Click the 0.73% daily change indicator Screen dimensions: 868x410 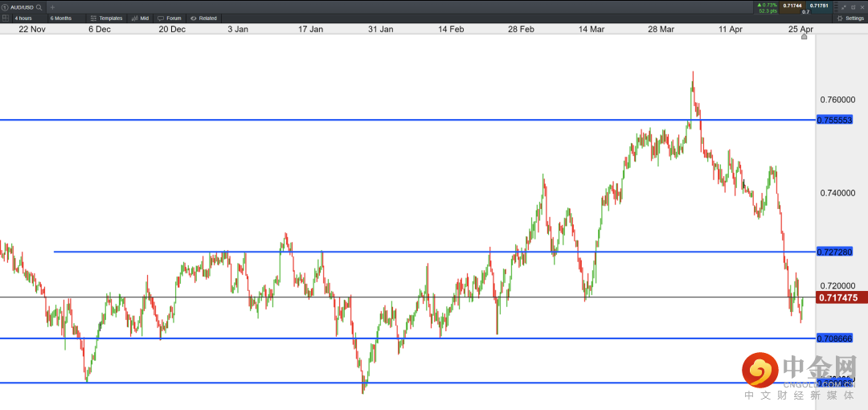(x=768, y=5)
